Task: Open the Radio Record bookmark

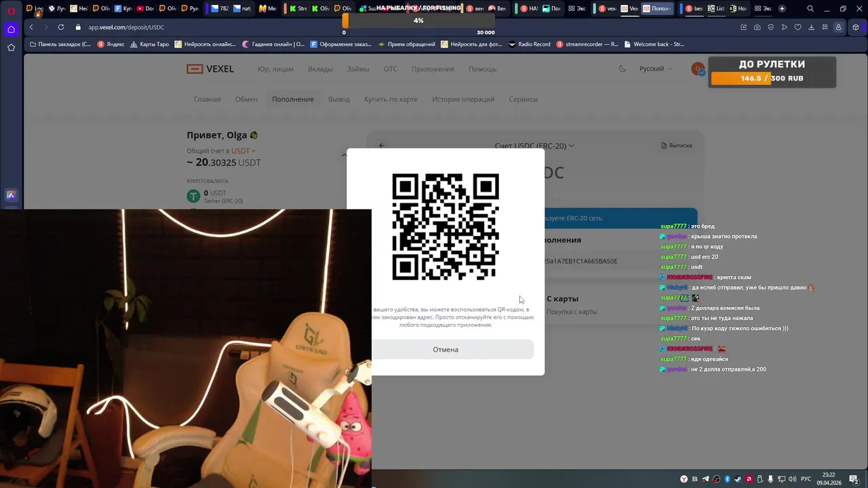Action: tap(529, 44)
